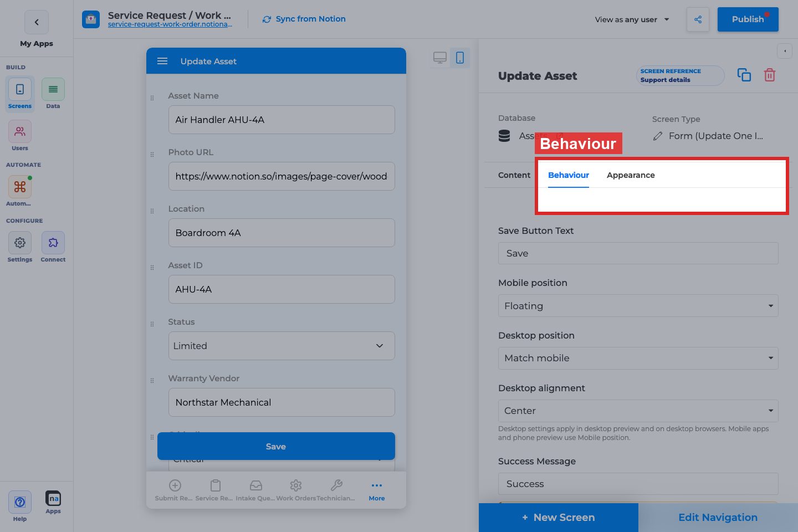
Task: Open the Users section
Action: (20, 136)
